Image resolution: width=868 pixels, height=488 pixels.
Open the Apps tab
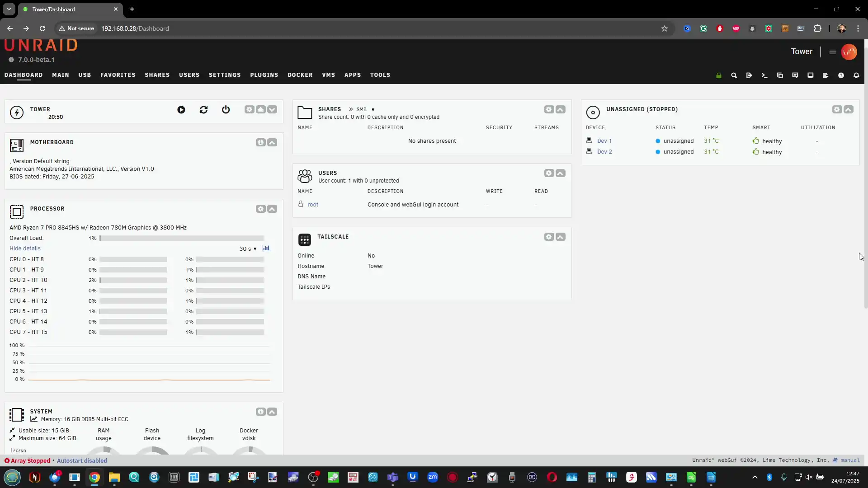[x=353, y=75]
